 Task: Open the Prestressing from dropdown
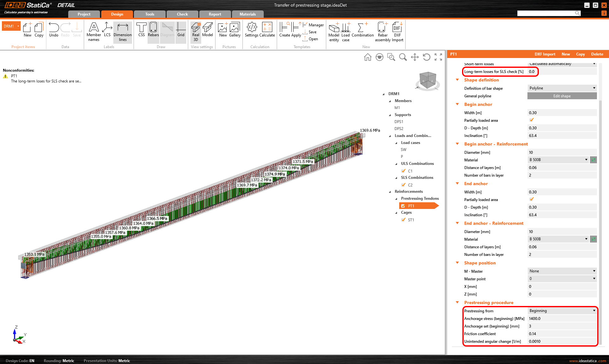[x=562, y=311]
